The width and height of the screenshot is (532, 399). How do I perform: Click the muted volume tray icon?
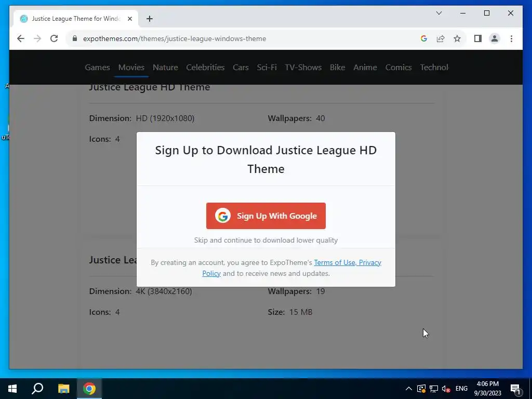coord(446,389)
